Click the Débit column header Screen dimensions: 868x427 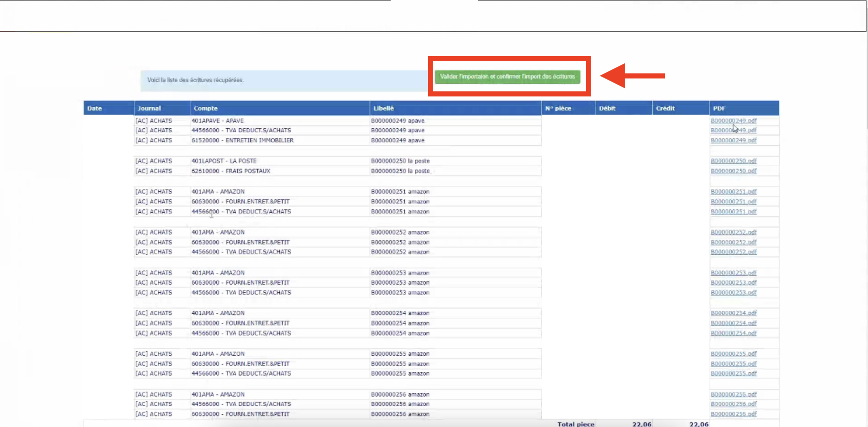click(x=624, y=108)
